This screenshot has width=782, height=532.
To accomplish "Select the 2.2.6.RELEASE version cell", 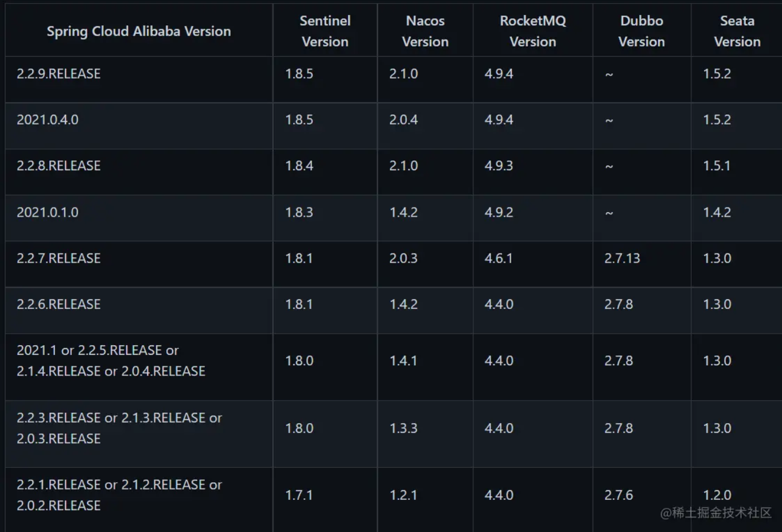I will pos(59,304).
